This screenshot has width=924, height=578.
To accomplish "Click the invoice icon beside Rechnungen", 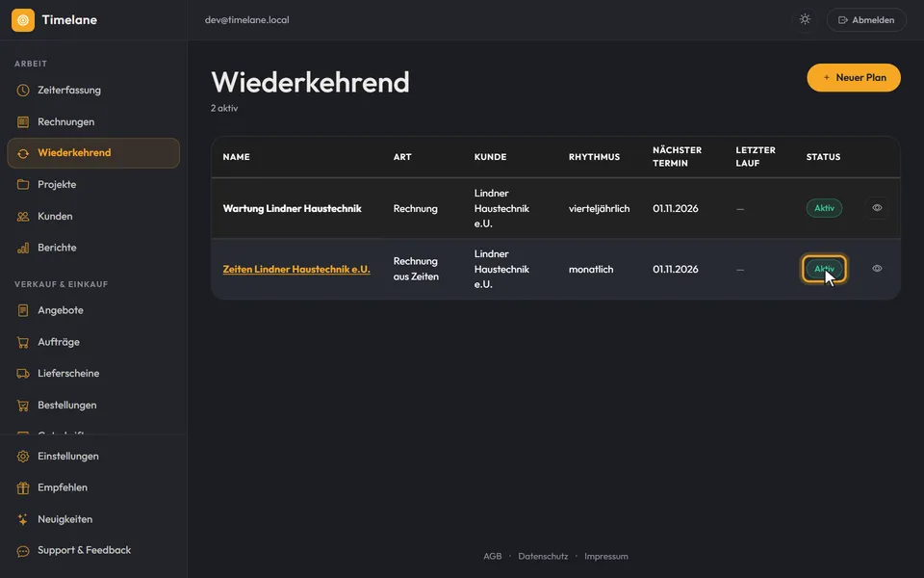I will 23,122.
